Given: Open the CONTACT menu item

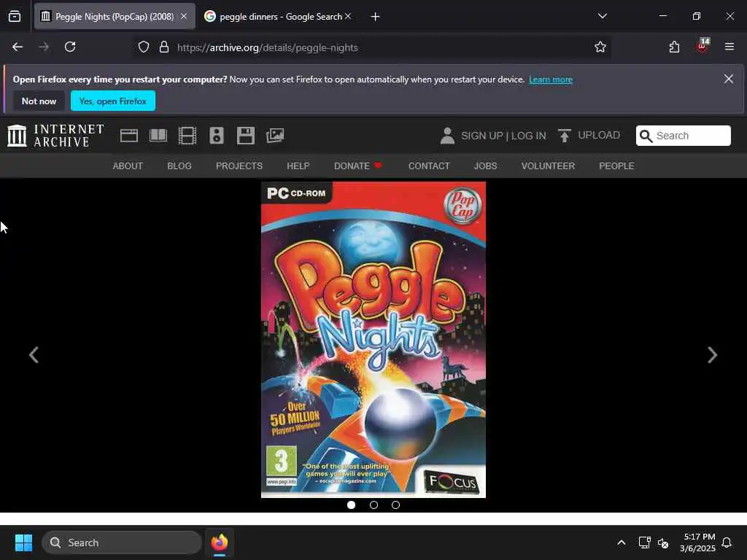Looking at the screenshot, I should click(x=429, y=166).
